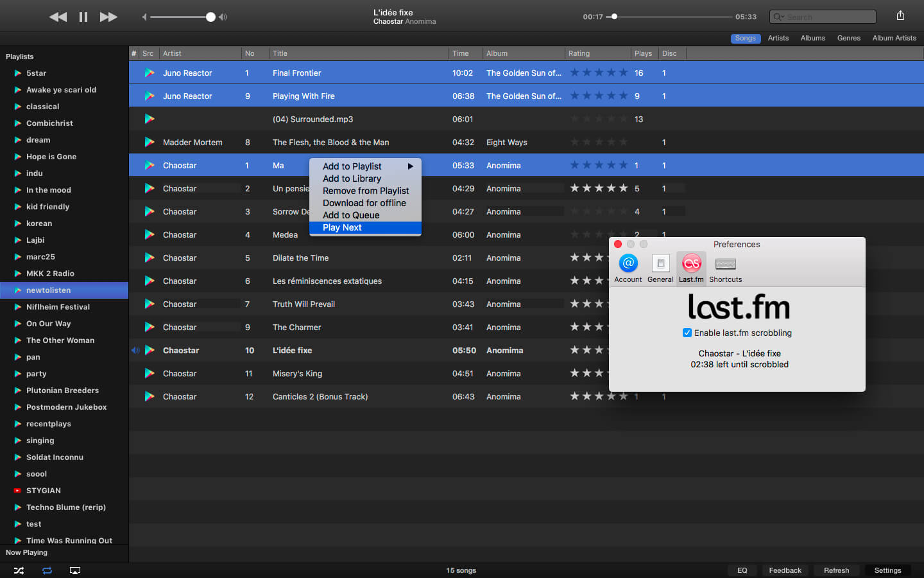Switch to the Album Artists view tab
Image resolution: width=924 pixels, height=578 pixels.
894,39
